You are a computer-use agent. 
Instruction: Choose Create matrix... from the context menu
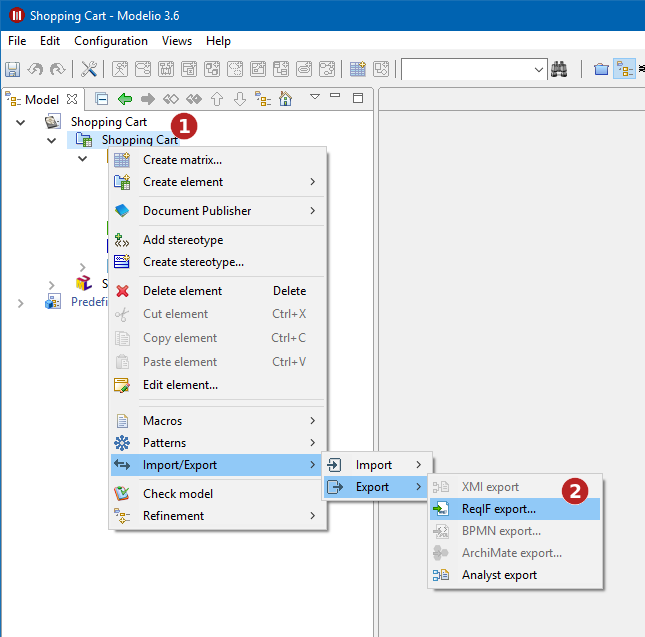[x=218, y=160]
